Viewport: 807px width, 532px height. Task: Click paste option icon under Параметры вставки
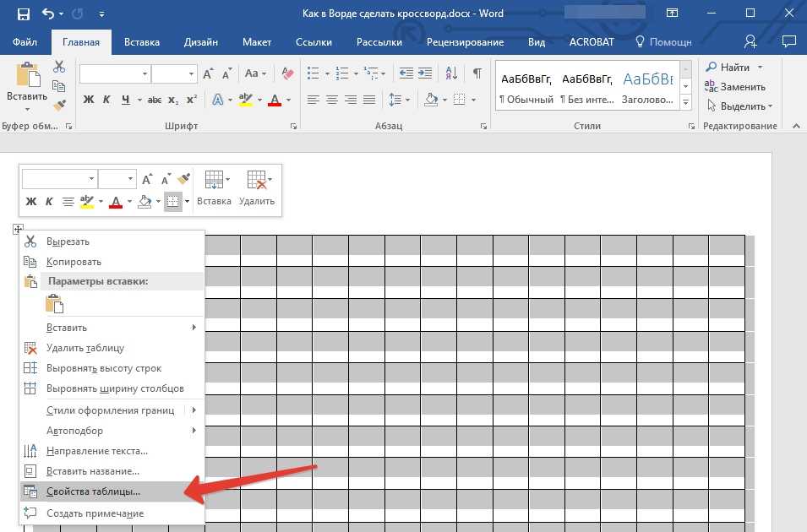pyautogui.click(x=55, y=304)
